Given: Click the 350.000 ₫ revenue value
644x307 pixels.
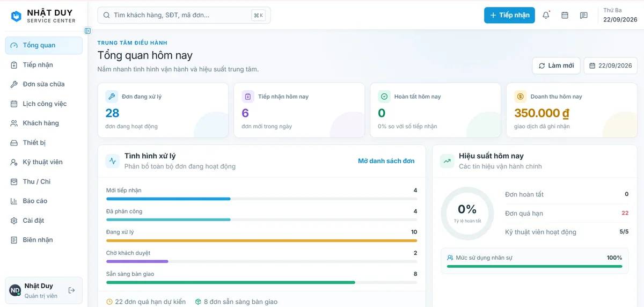Looking at the screenshot, I should point(541,113).
